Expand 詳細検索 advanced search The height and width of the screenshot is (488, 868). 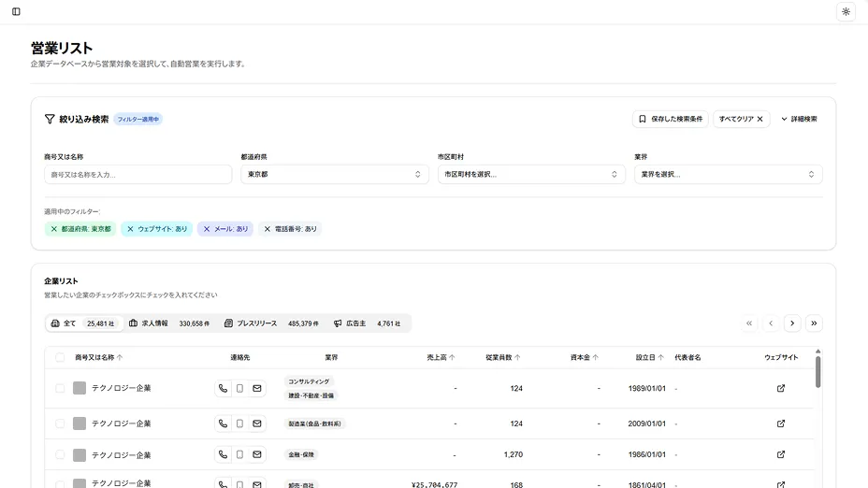click(x=800, y=119)
